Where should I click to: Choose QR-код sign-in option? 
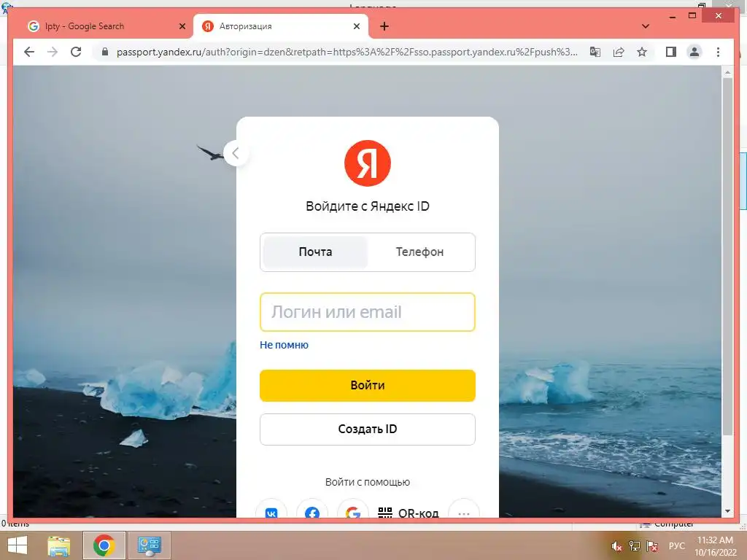point(409,513)
